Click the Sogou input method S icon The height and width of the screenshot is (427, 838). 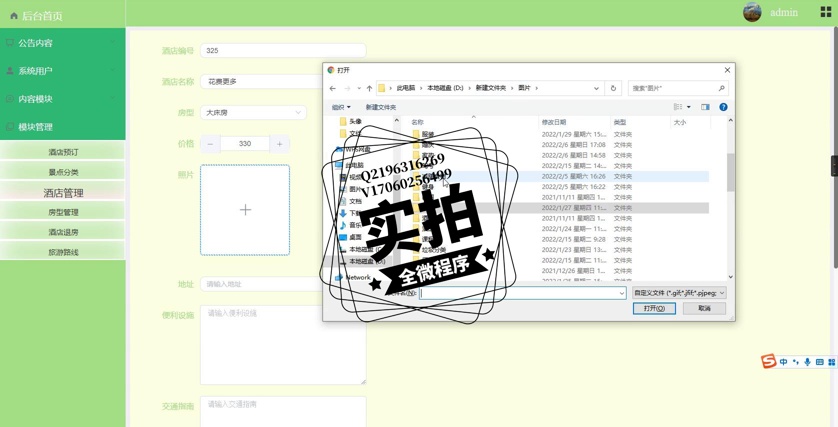768,362
